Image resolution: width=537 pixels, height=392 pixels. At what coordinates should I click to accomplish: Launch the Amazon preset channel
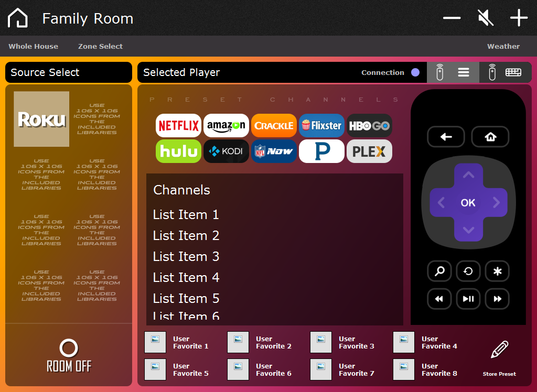[x=226, y=125]
